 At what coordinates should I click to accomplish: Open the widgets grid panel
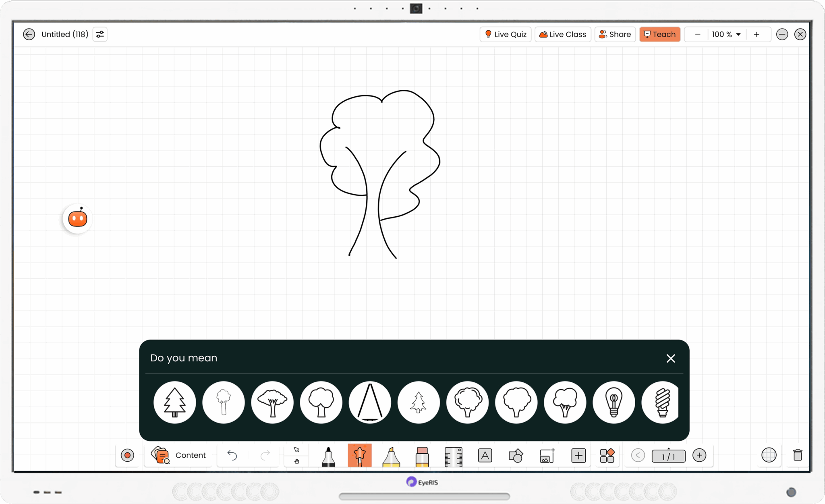point(607,455)
